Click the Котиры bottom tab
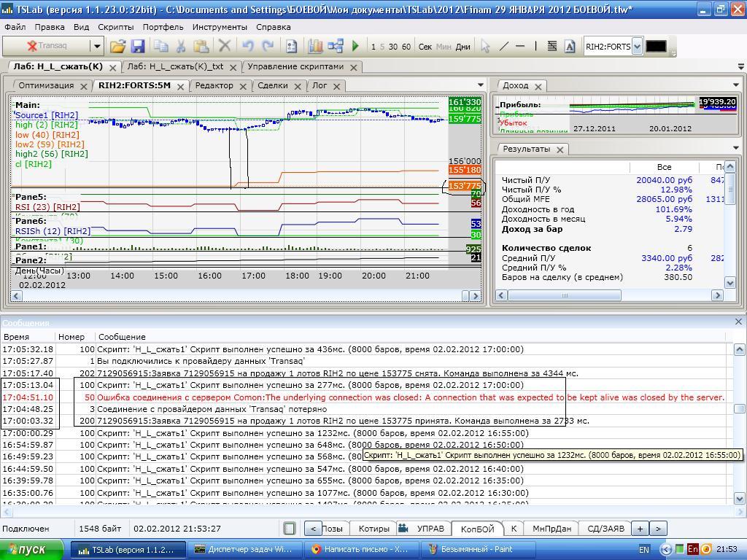Image resolution: width=747 pixels, height=560 pixels. (373, 529)
